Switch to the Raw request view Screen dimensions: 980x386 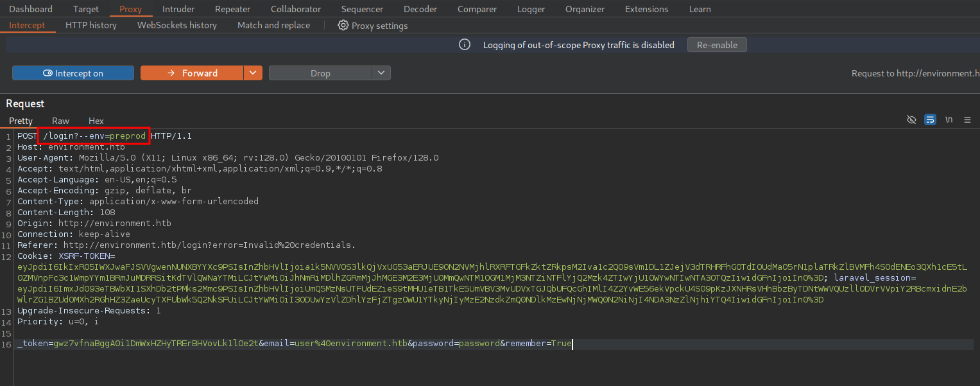tap(61, 121)
